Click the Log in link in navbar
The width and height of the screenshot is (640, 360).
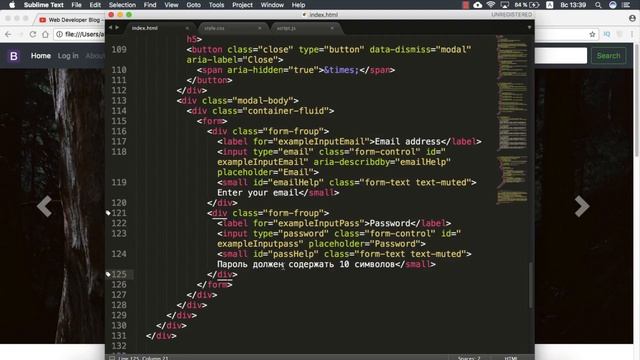coord(68,56)
